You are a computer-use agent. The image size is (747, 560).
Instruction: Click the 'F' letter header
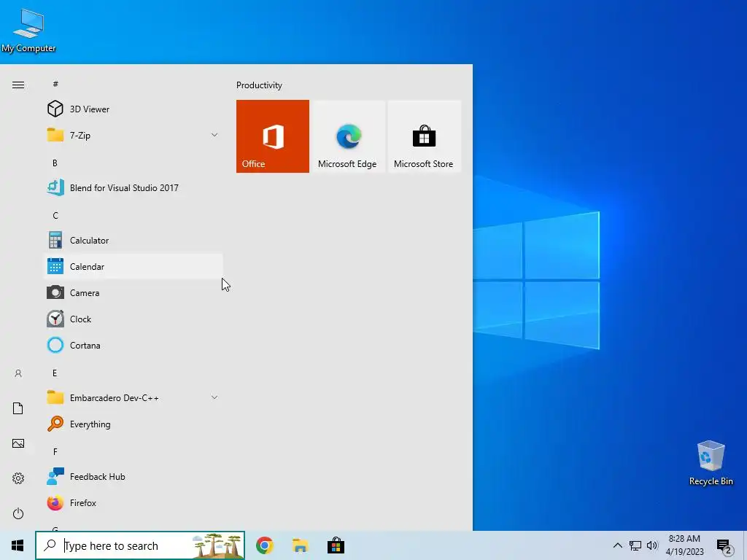55,451
